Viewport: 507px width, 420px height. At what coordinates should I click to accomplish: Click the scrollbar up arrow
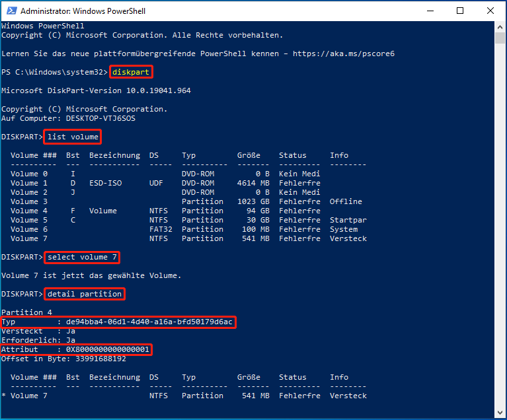500,27
